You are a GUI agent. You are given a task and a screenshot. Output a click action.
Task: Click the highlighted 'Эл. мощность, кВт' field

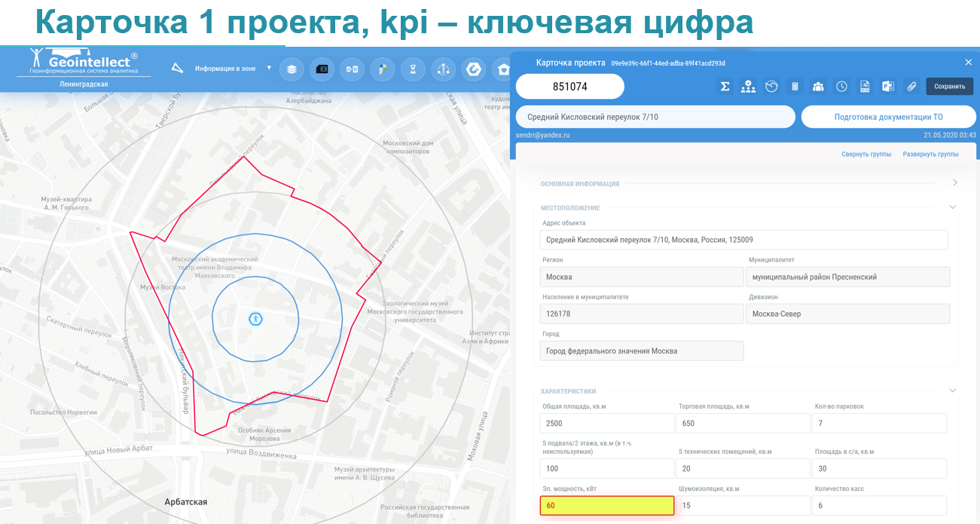[x=606, y=505]
